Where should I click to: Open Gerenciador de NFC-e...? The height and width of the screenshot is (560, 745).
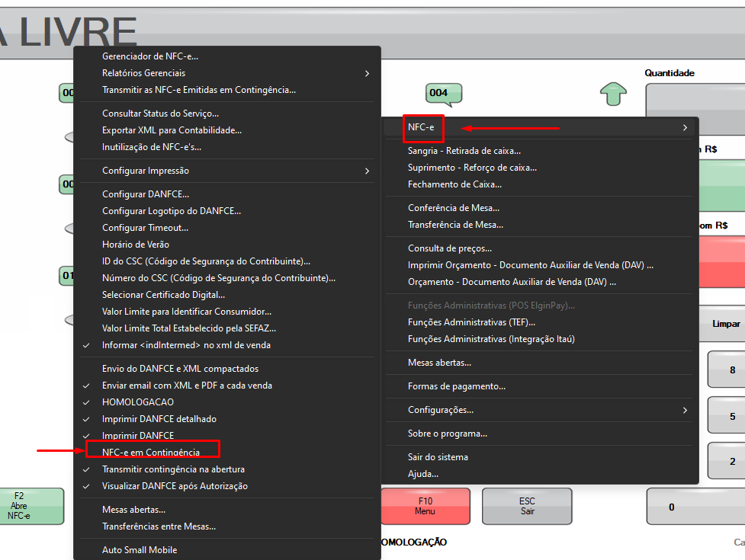point(227,56)
